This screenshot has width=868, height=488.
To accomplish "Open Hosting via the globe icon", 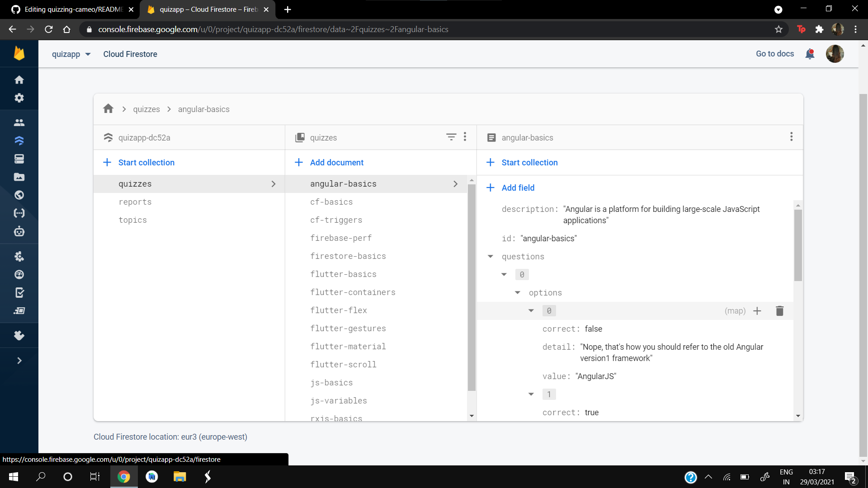I will (19, 195).
